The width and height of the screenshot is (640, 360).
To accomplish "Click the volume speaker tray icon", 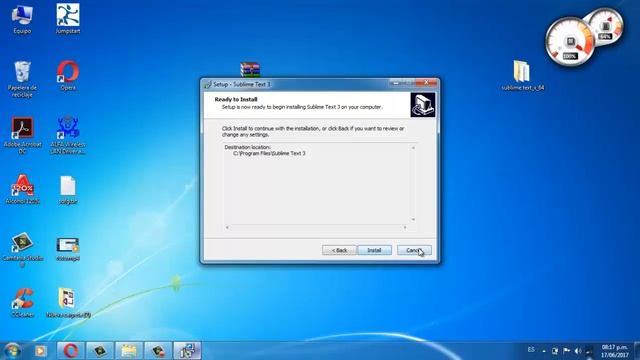I will pyautogui.click(x=578, y=351).
